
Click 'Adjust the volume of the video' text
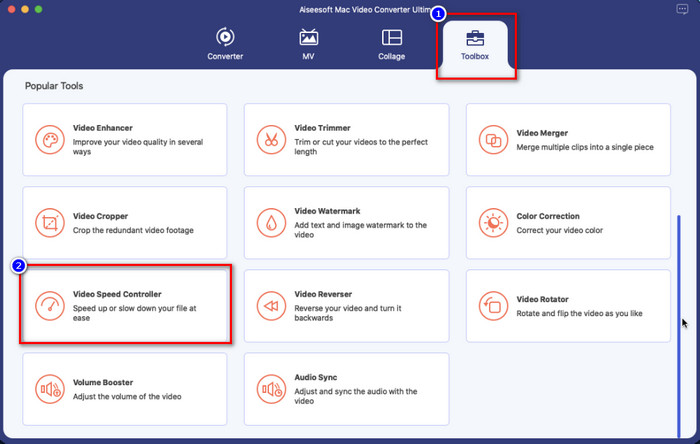(x=127, y=397)
